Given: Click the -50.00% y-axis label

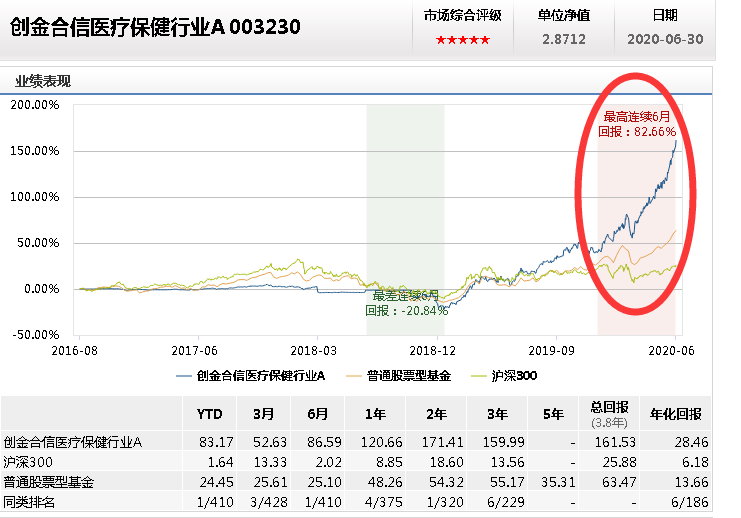Looking at the screenshot, I should click(x=36, y=335).
